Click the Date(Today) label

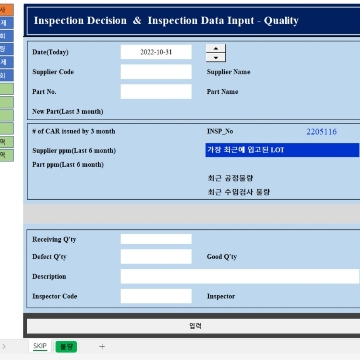click(x=50, y=52)
